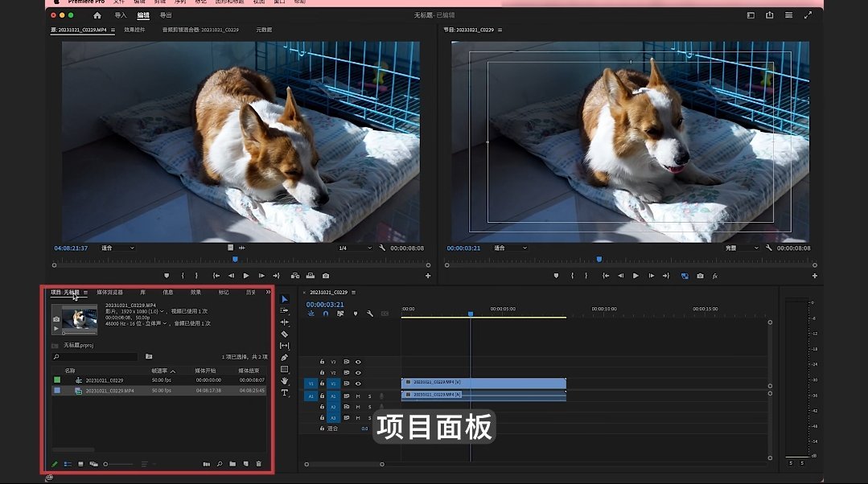Open Audio Clip Mixer tab

coord(200,30)
